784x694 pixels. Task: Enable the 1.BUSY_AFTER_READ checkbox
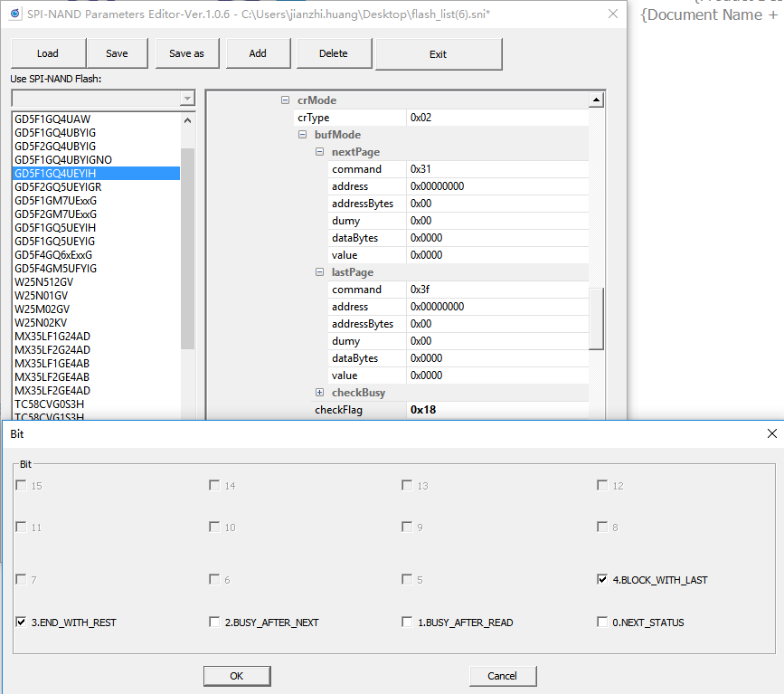408,622
